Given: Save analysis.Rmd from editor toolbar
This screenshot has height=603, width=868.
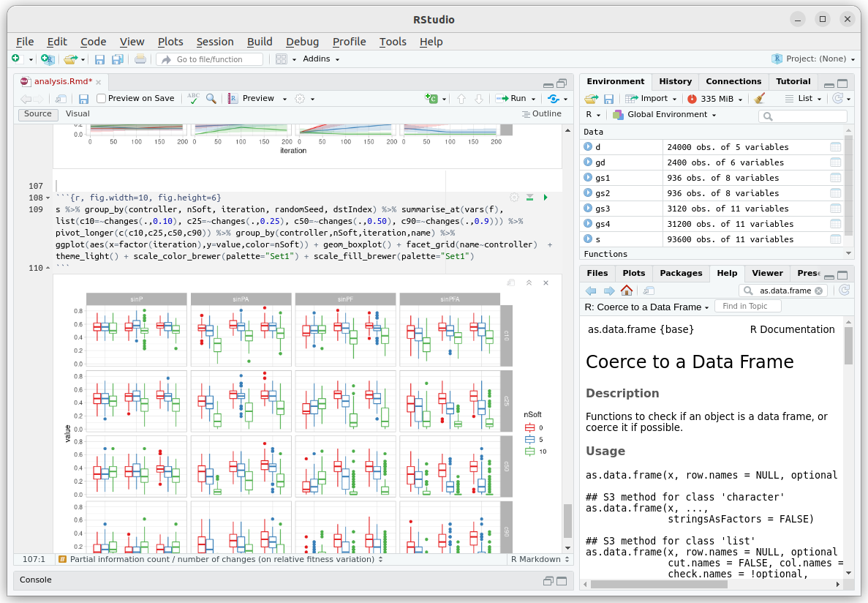Looking at the screenshot, I should (x=83, y=99).
